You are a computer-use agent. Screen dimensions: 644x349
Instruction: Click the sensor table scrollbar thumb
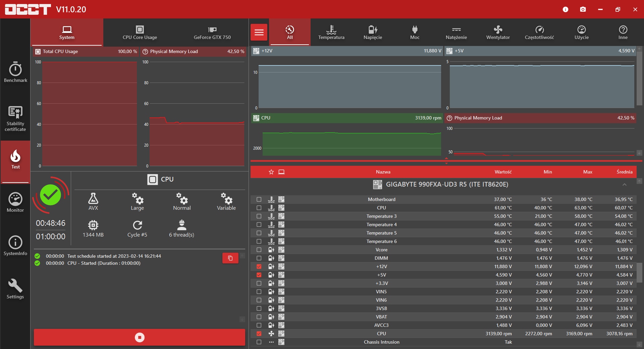coord(640,272)
